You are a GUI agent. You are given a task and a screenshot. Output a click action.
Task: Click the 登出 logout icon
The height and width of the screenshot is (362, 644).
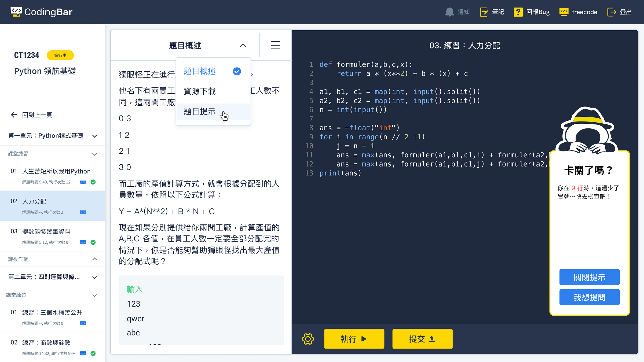612,12
